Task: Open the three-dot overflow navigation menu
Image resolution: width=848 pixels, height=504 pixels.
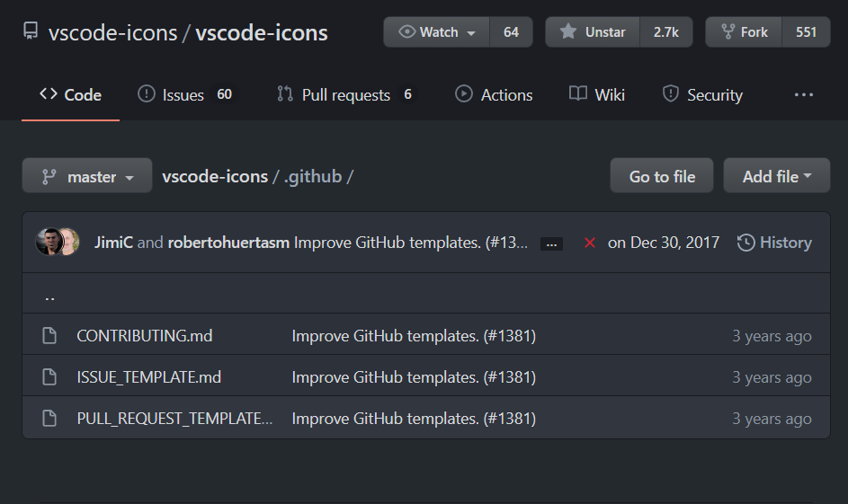Action: [803, 94]
